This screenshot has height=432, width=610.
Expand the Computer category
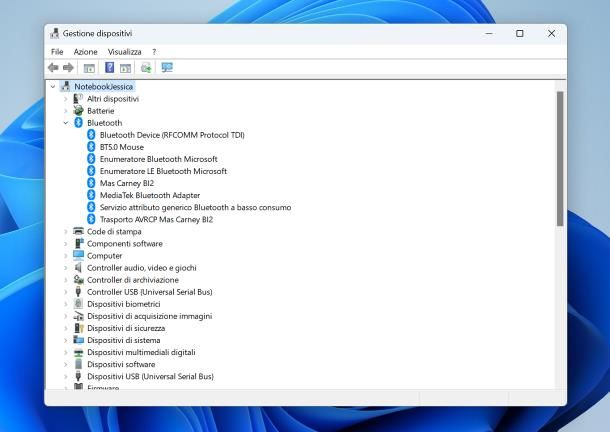[66, 256]
